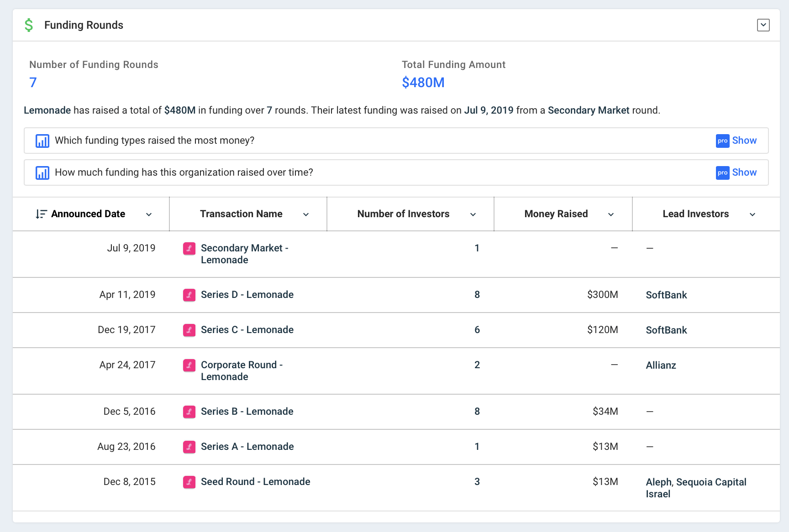Click the bar chart icon beside funding over time
This screenshot has width=789, height=532.
coord(42,172)
